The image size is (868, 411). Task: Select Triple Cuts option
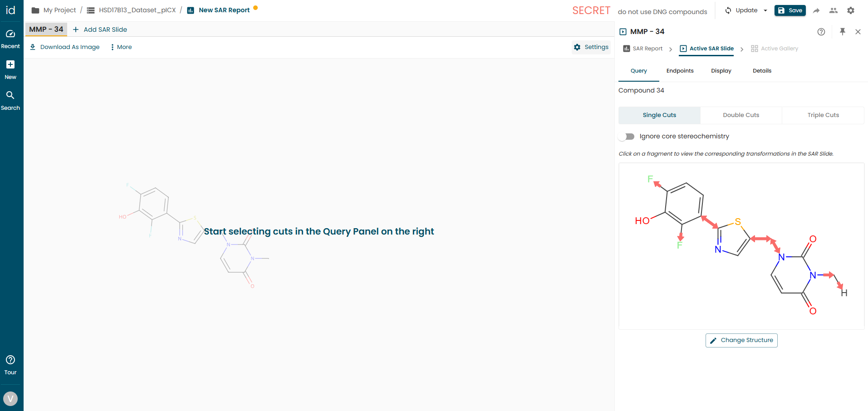[x=823, y=115]
